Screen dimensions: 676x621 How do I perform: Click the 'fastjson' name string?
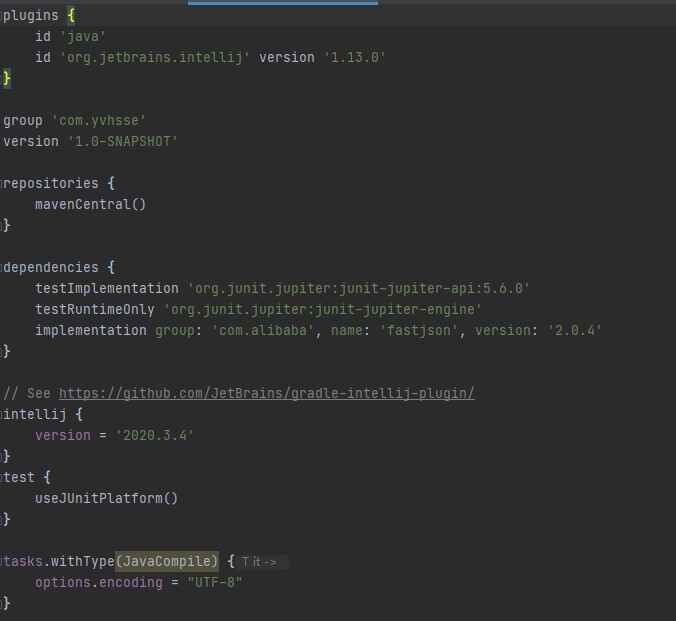click(418, 331)
